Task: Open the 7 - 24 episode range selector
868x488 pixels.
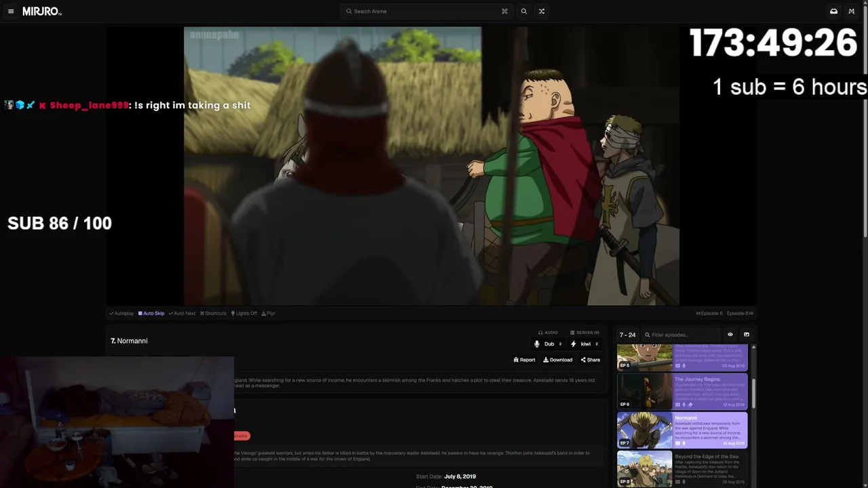Action: [627, 335]
